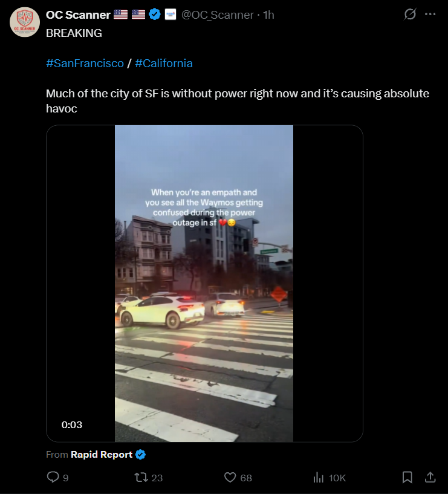Like the post with the heart icon

(x=230, y=478)
